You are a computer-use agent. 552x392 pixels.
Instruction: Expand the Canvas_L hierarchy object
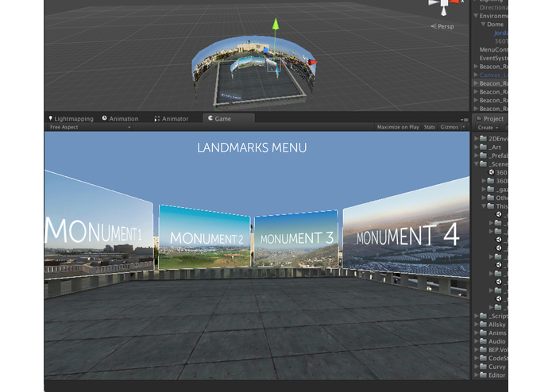pyautogui.click(x=476, y=75)
